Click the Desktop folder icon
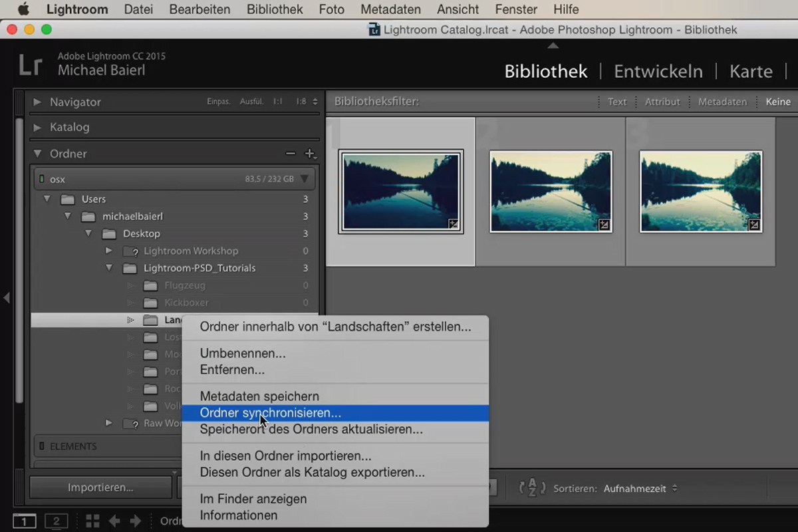The image size is (798, 532). (x=109, y=234)
